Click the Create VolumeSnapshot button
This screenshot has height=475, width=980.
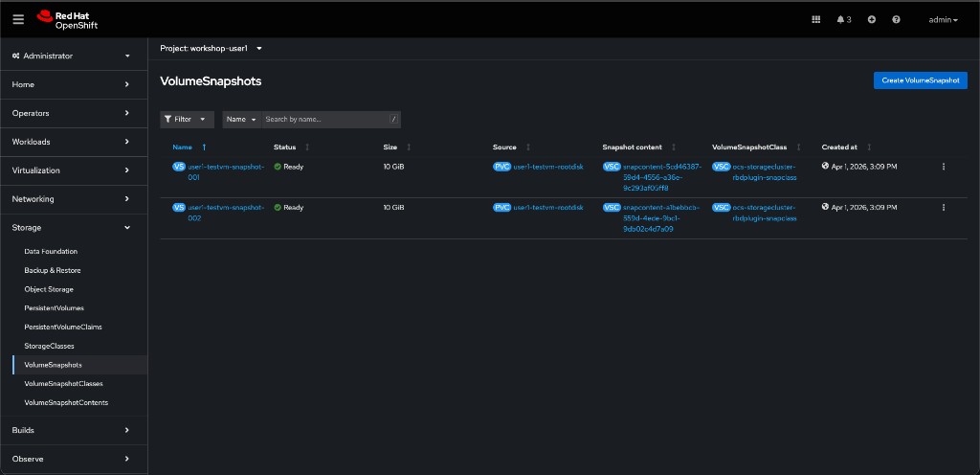coord(920,80)
